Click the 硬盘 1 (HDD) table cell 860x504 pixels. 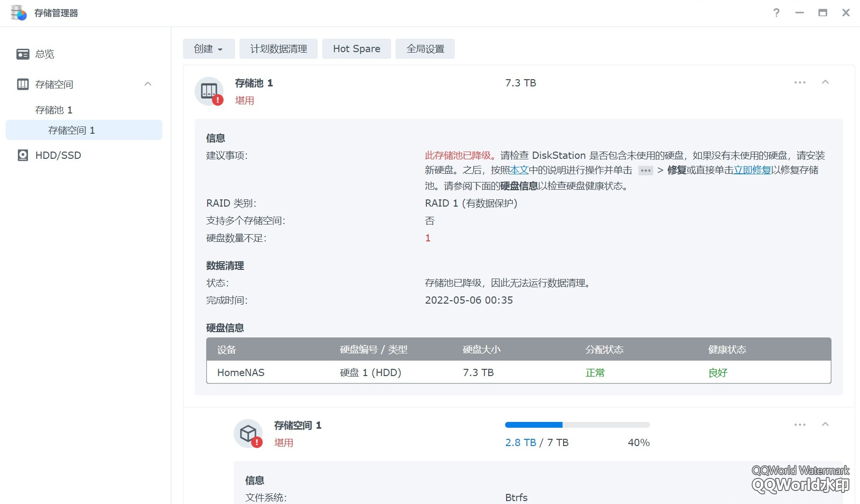[370, 373]
